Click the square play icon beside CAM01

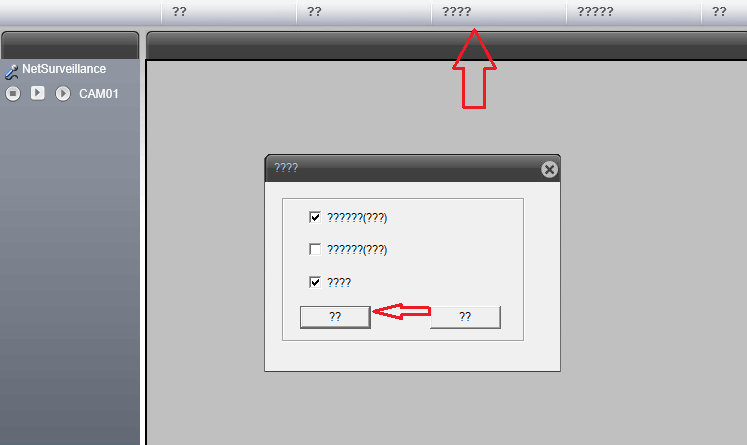(38, 93)
